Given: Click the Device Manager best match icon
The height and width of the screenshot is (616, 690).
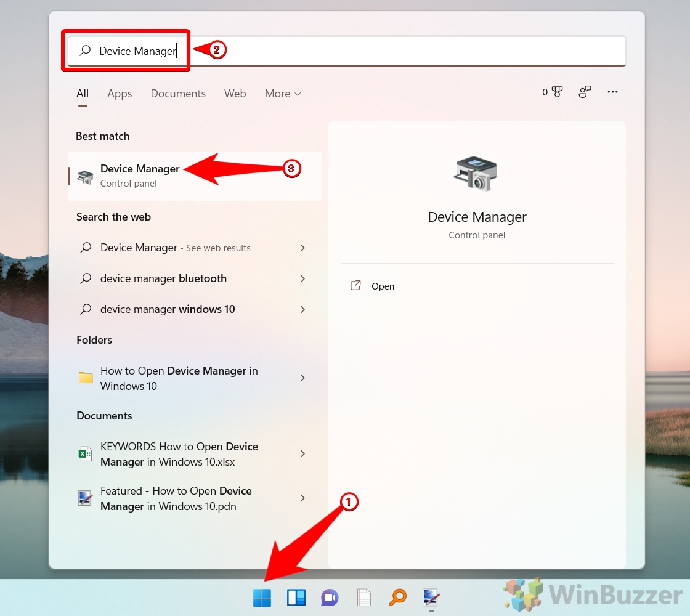Looking at the screenshot, I should (86, 177).
